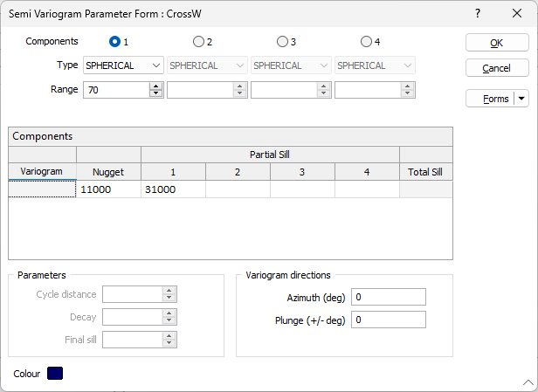Decrease the first Range value spinner
This screenshot has width=538, height=392.
(x=156, y=93)
